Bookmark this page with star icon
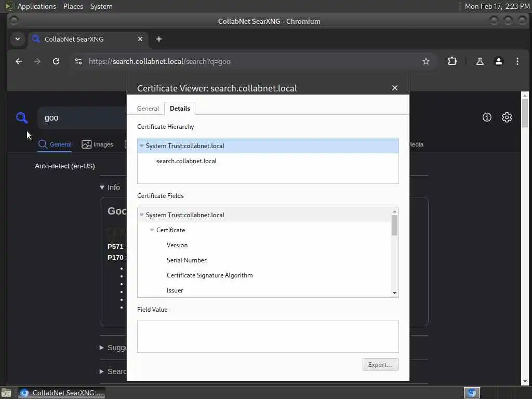This screenshot has width=532, height=399. [x=426, y=61]
